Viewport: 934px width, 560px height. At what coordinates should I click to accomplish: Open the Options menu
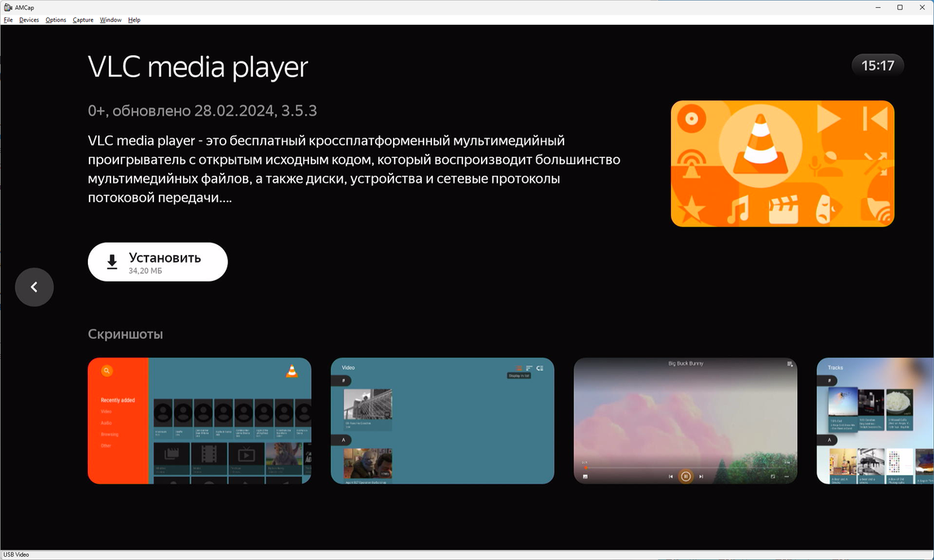point(56,19)
